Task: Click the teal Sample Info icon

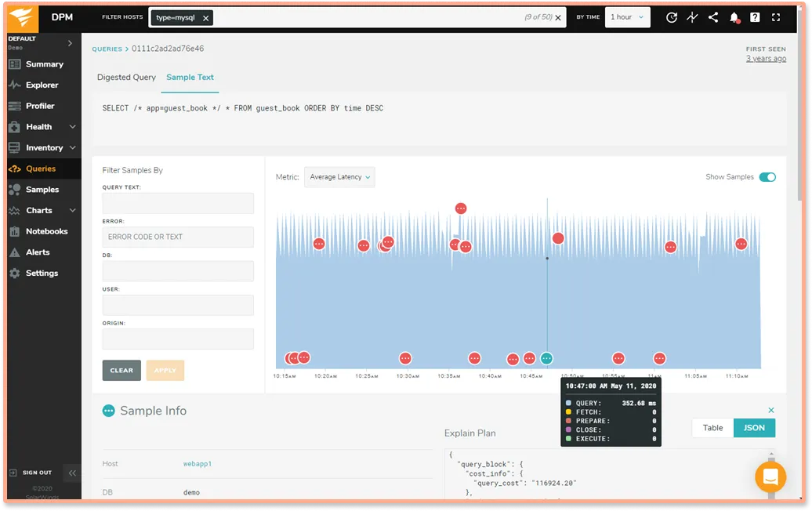Action: click(x=108, y=411)
